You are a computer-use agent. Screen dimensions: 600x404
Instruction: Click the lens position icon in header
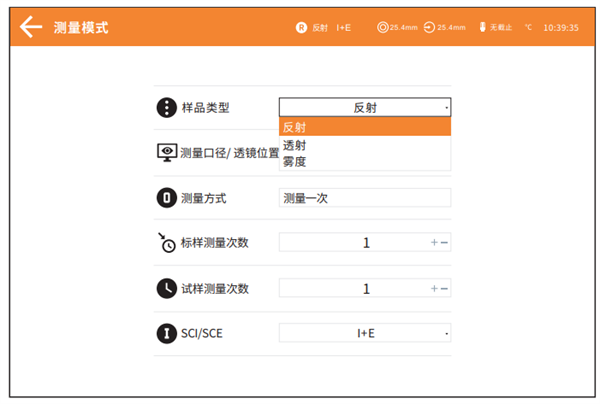coord(430,28)
